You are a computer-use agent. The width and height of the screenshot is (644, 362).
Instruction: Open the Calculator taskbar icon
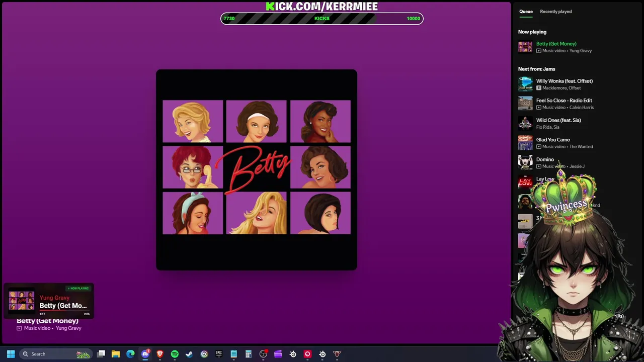point(248,354)
